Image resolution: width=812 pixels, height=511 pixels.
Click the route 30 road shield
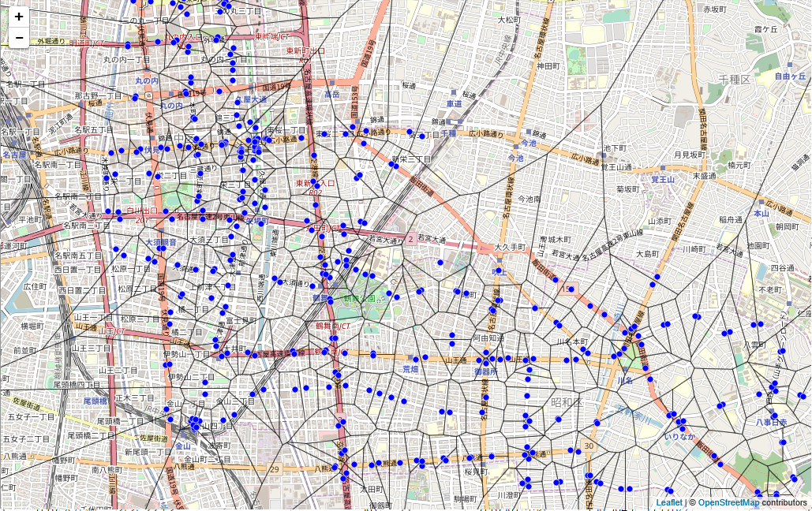tap(589, 446)
